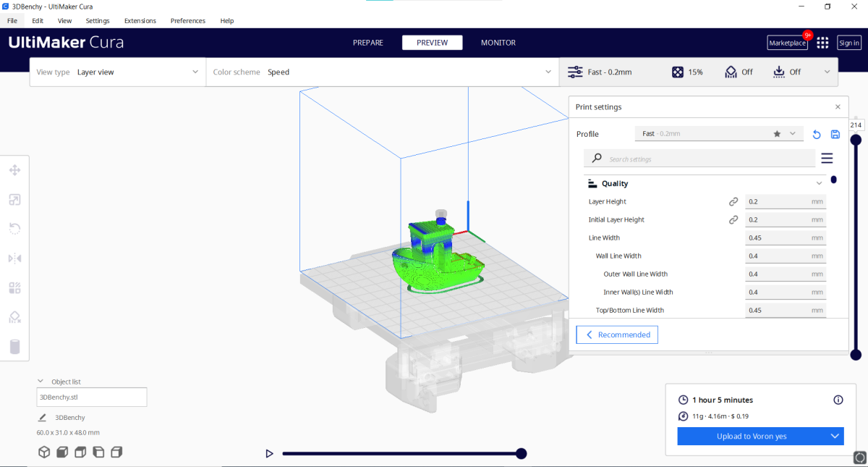Open the View type dropdown
Viewport: 868px width, 467px height.
[117, 72]
